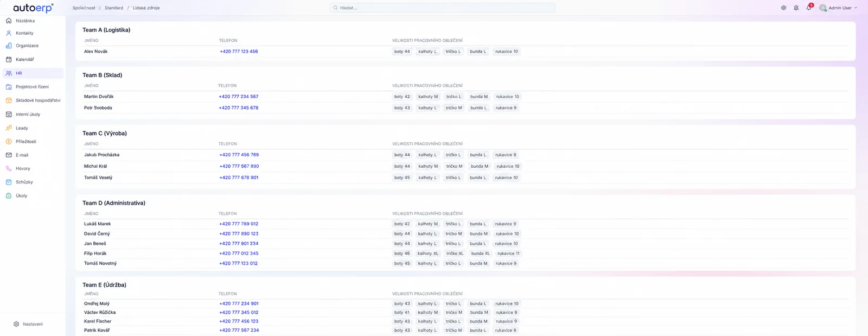
Task: Click the leftmost icon in the header's right cluster
Action: (783, 8)
